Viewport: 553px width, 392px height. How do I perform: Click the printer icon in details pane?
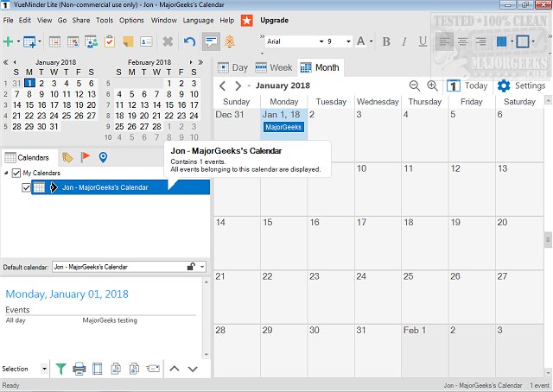79,369
